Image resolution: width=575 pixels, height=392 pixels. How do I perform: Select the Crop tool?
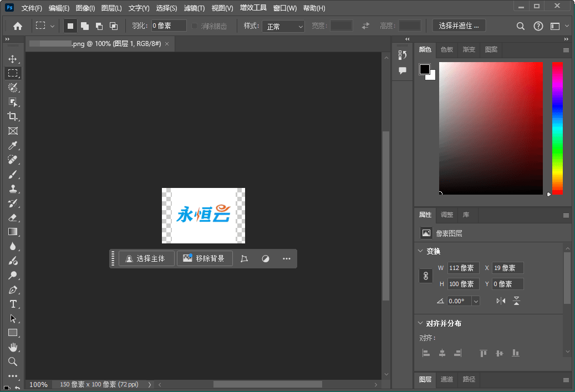tap(13, 116)
